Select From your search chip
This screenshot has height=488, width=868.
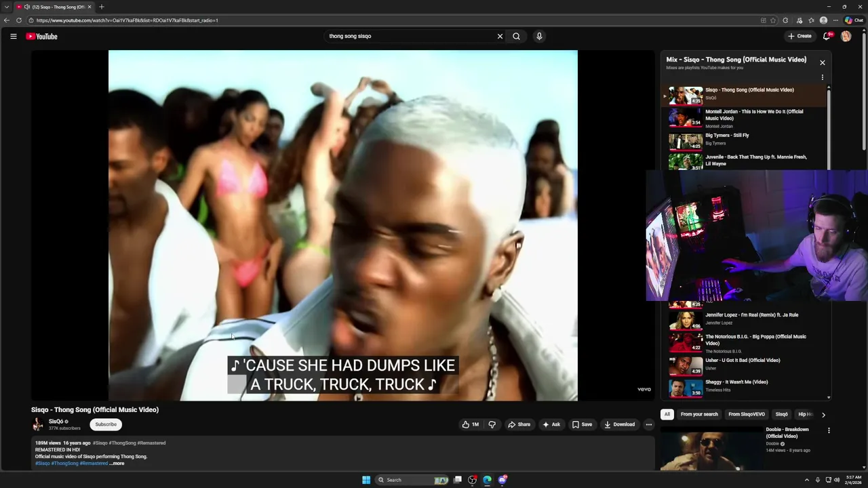tap(699, 415)
